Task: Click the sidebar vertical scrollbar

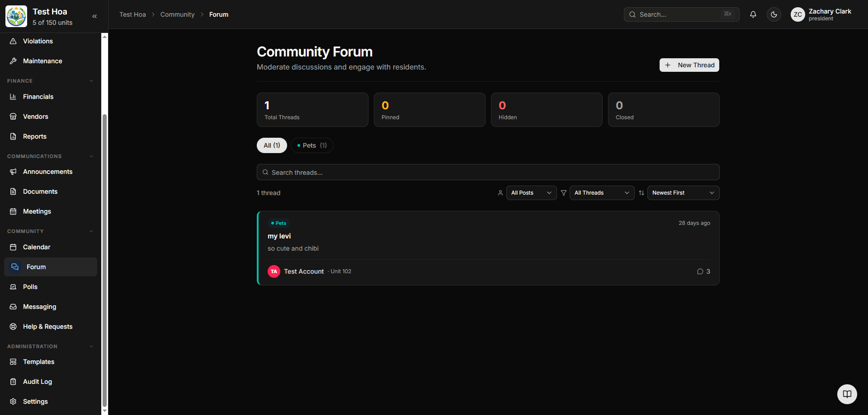Action: point(105,260)
